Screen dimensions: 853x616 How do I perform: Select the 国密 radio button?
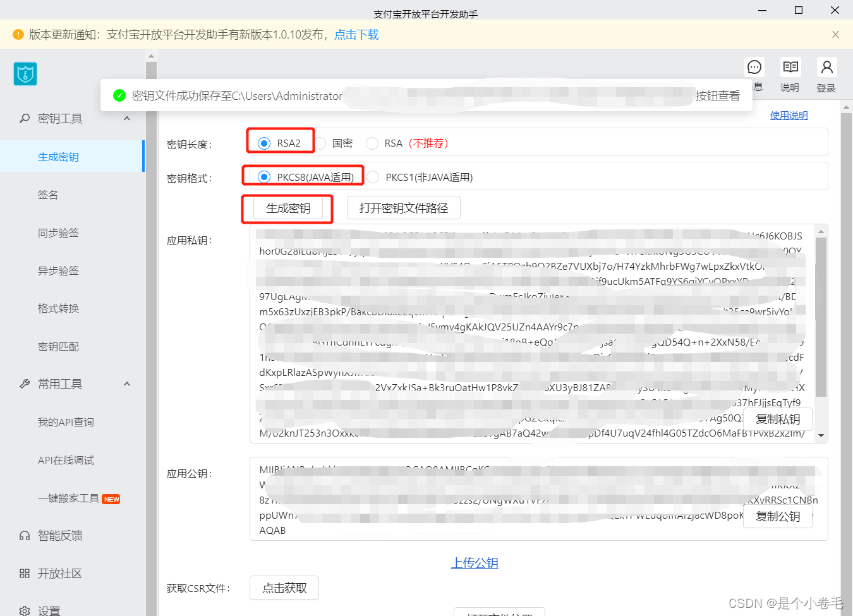pyautogui.click(x=320, y=143)
